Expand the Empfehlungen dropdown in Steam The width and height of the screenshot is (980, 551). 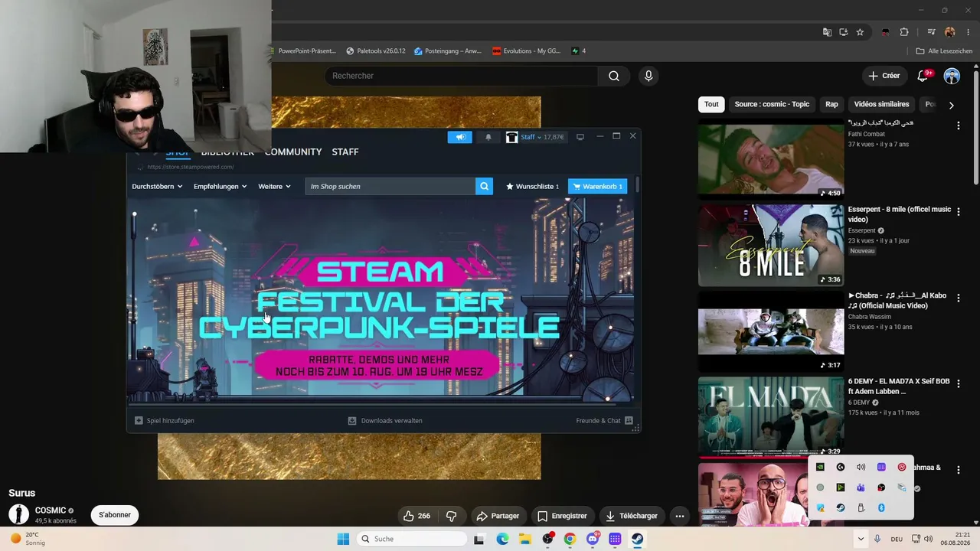click(220, 186)
